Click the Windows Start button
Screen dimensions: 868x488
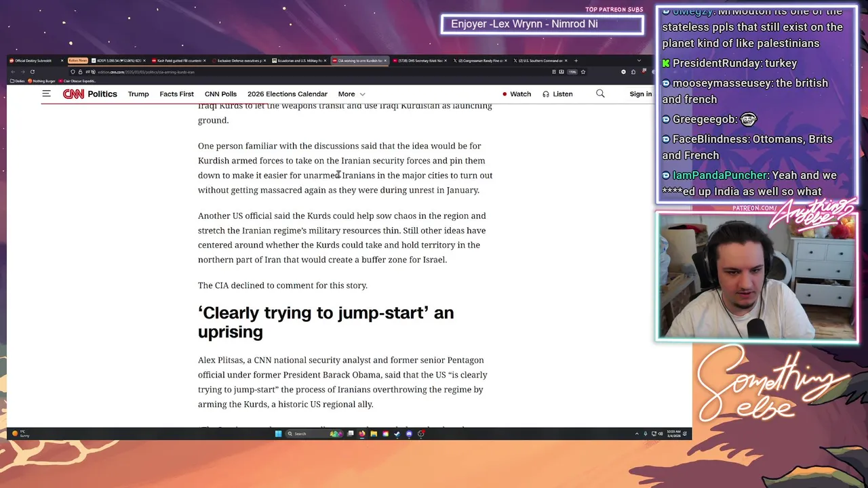[x=278, y=434]
